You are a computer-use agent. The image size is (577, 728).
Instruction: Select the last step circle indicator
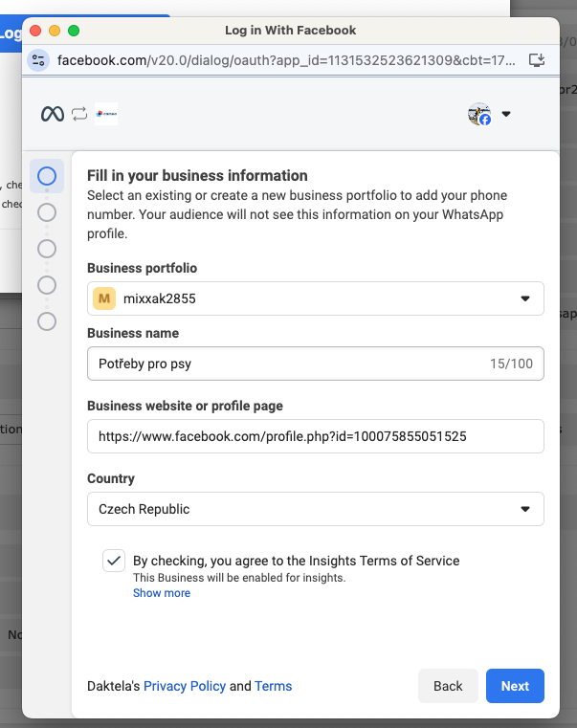(47, 321)
